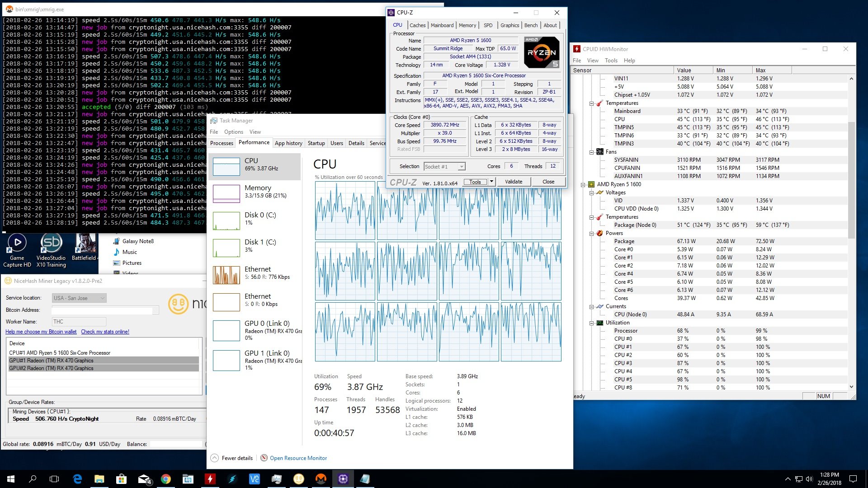This screenshot has width=868, height=488.
Task: Click the Voltages lightning icon under Ryzen
Action: (600, 192)
